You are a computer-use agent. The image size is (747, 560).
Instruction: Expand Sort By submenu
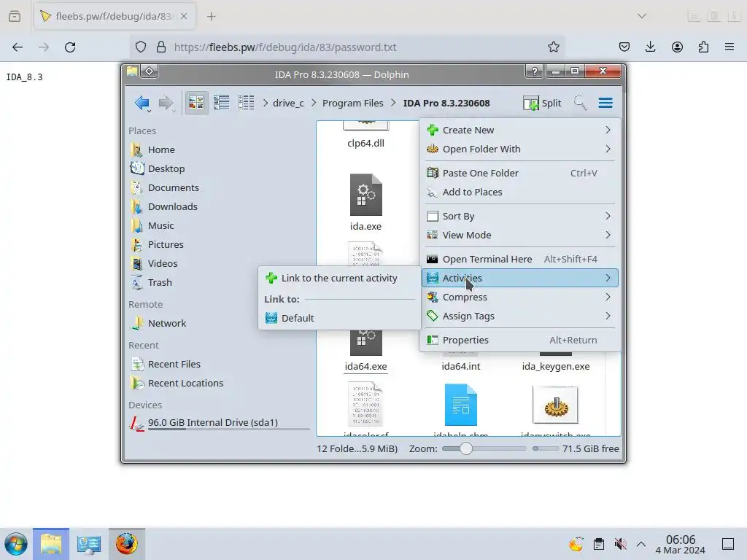pyautogui.click(x=519, y=216)
